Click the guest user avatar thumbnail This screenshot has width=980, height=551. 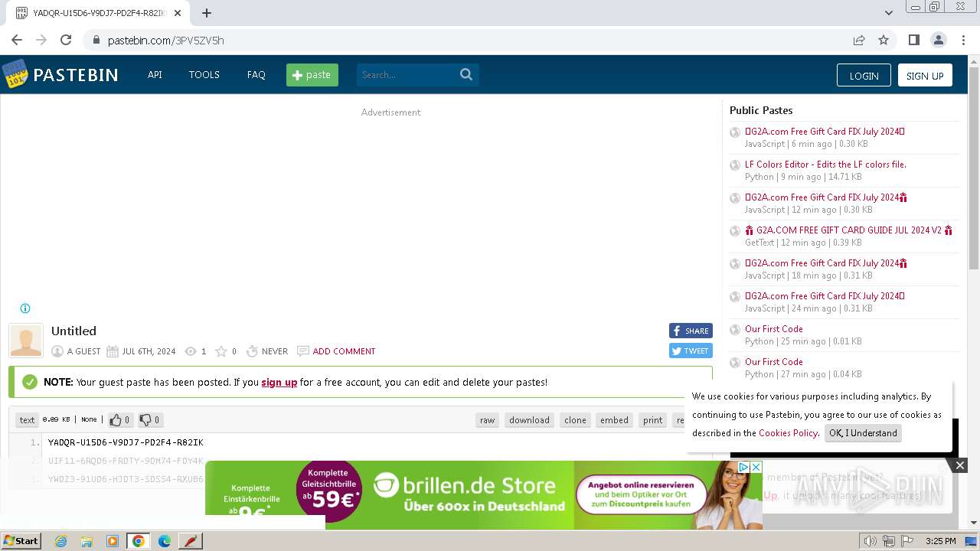pyautogui.click(x=25, y=341)
